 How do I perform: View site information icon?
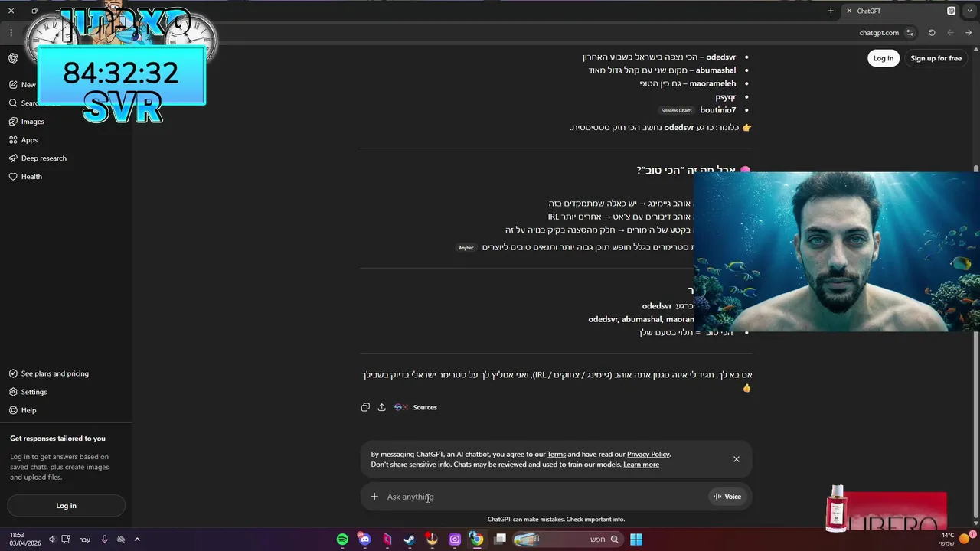tap(910, 33)
